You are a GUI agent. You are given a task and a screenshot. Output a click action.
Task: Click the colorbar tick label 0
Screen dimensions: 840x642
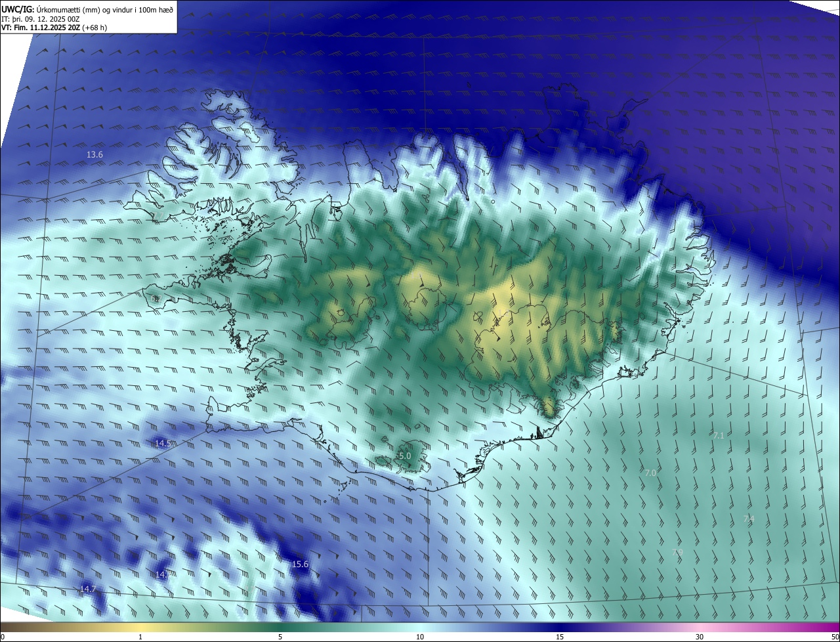[x=3, y=637]
